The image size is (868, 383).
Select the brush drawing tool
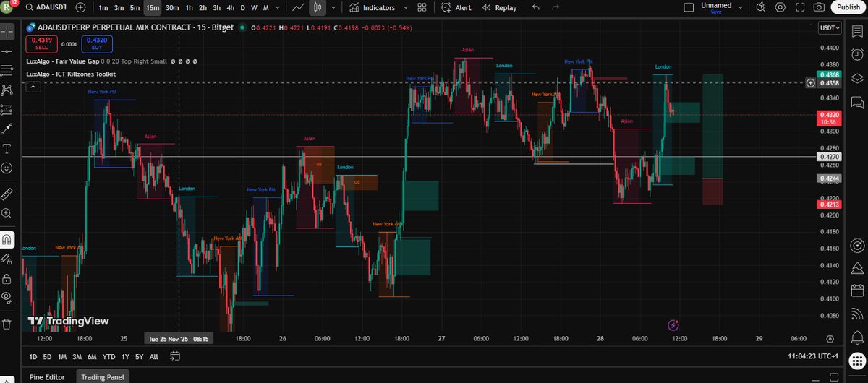(7, 129)
